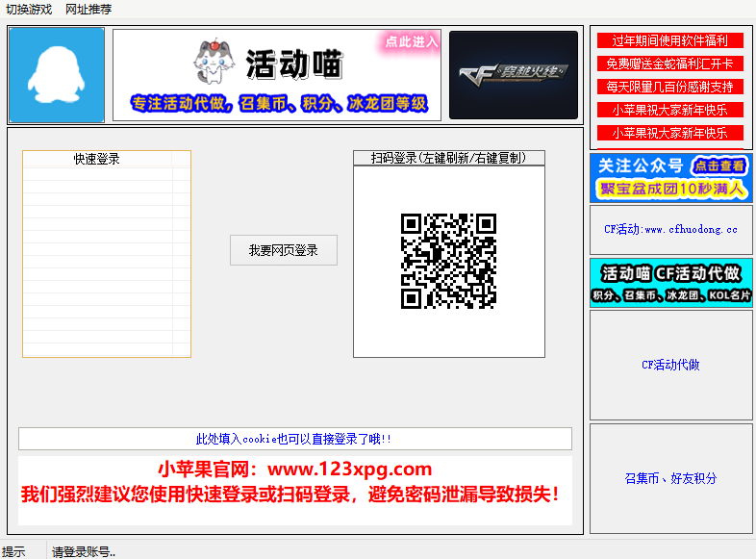Click the 提示 status bar label
The height and width of the screenshot is (559, 756).
13,551
